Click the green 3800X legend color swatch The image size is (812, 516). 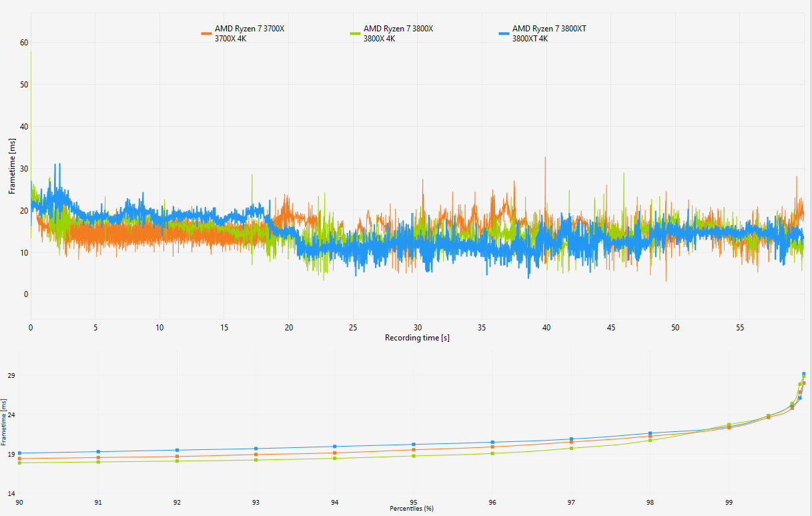[x=355, y=33]
